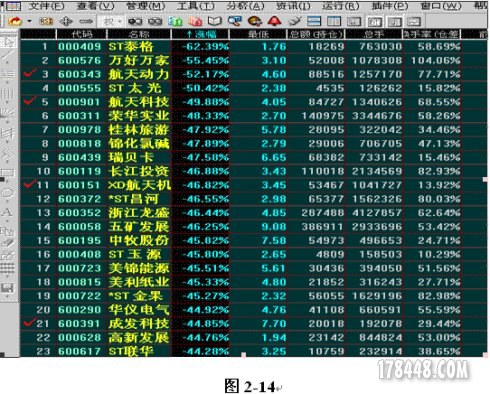This screenshot has width=490, height=394.
Task: Select the text "A" drawing tool
Action: pos(7,212)
